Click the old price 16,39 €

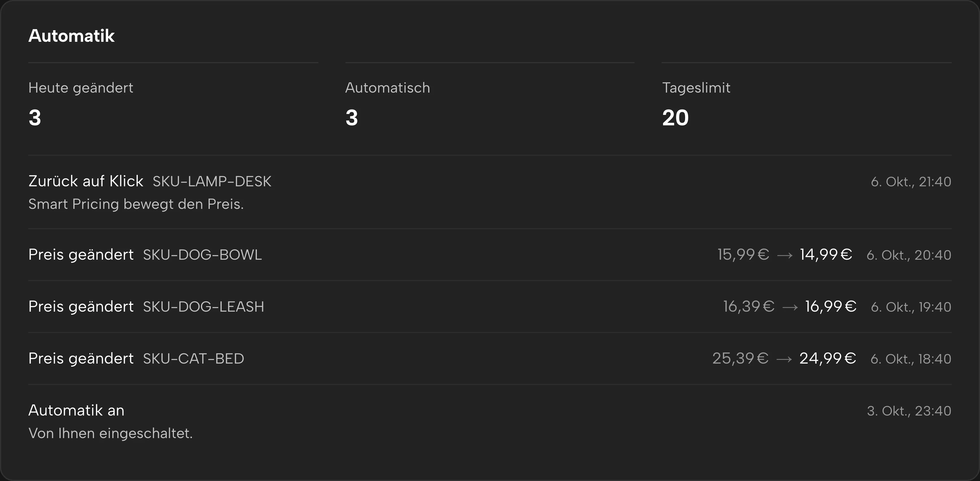click(749, 307)
